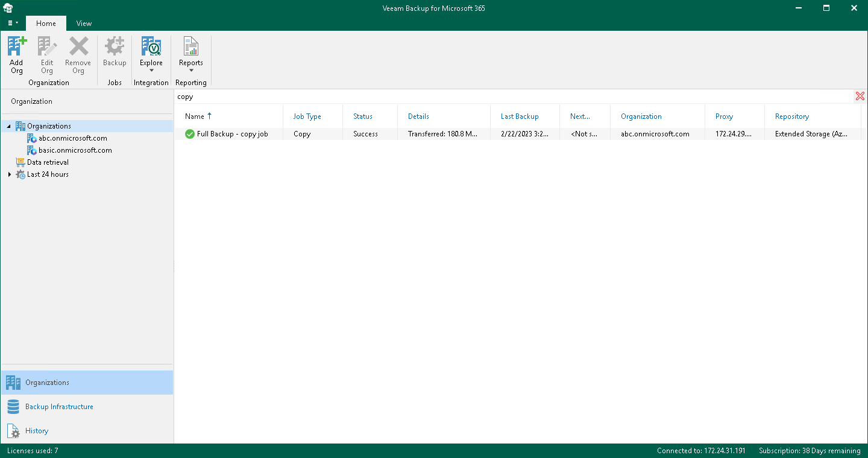Click the abc.onmicrosoft.com organization icon
Screen dimensions: 868x458
click(x=32, y=138)
